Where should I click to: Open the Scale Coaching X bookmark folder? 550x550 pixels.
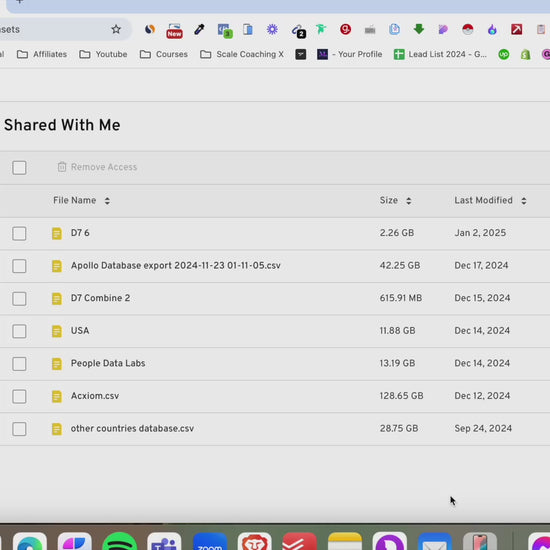242,54
